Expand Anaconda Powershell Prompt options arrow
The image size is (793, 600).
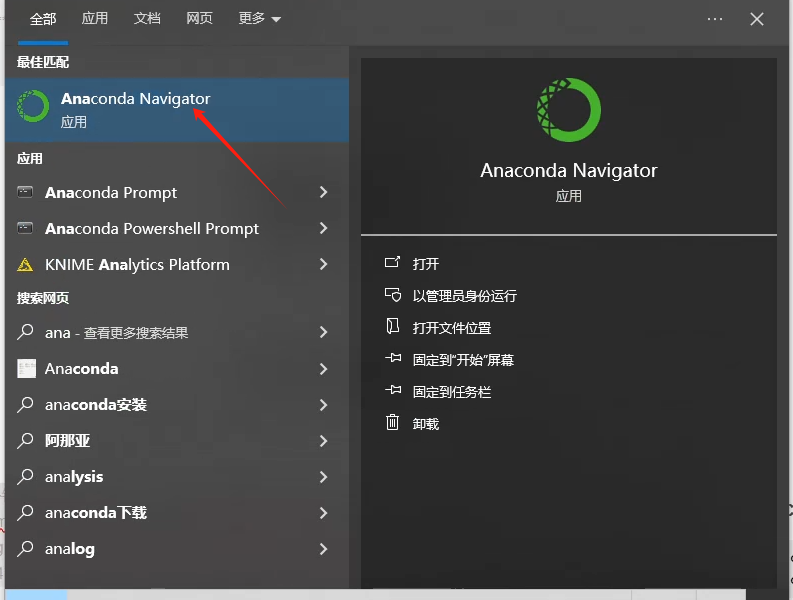(324, 228)
